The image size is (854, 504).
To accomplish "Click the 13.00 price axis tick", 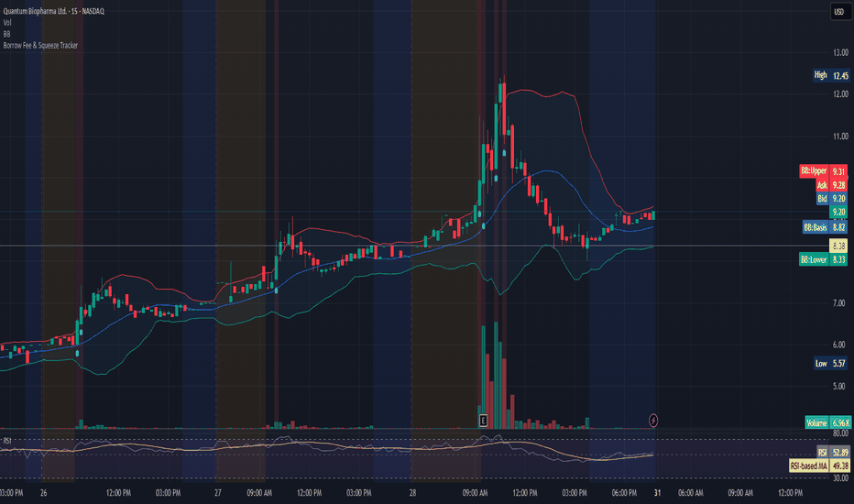I will coord(840,53).
